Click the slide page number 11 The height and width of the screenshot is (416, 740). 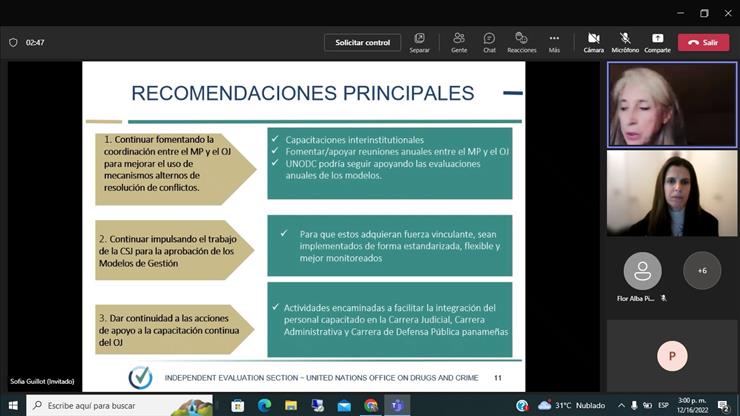point(497,378)
